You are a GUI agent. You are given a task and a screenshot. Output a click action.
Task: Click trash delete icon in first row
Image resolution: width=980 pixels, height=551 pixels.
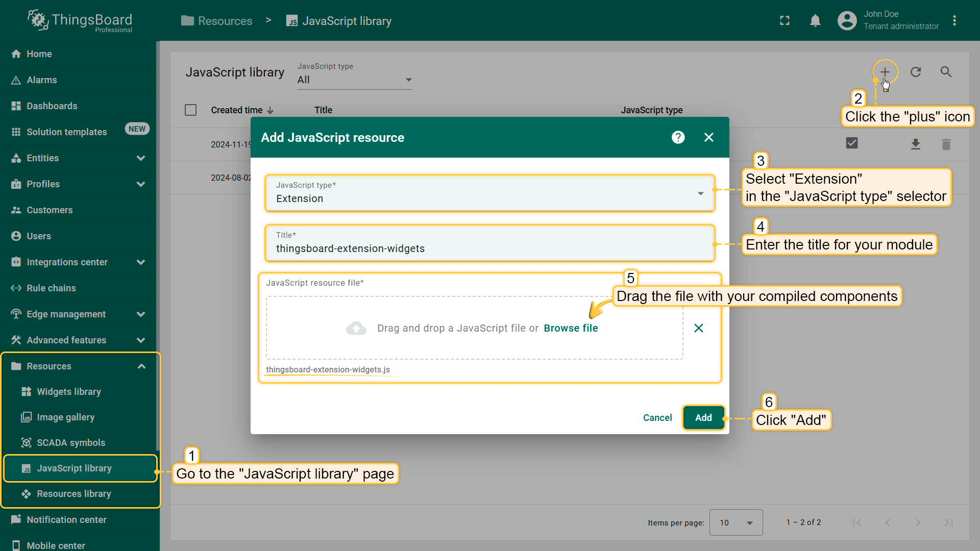click(946, 144)
